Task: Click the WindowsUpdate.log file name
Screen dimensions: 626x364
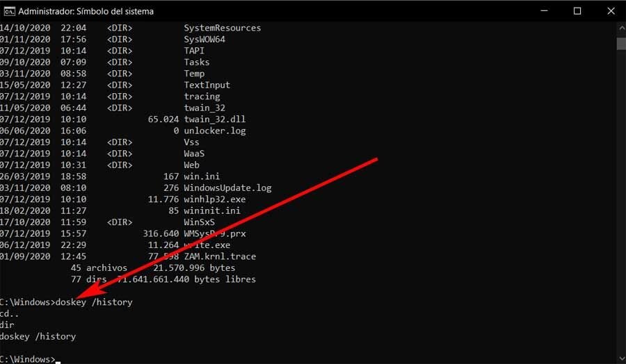Action: pos(227,188)
